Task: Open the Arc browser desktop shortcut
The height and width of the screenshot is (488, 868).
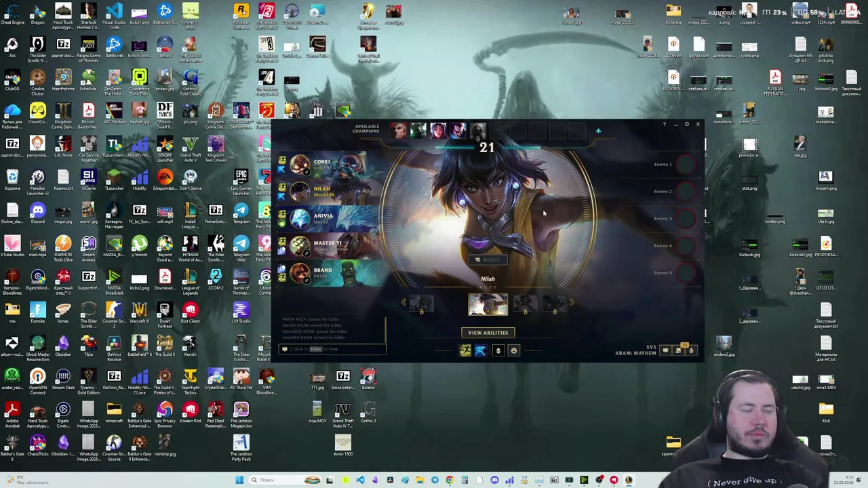Action: coord(12,47)
